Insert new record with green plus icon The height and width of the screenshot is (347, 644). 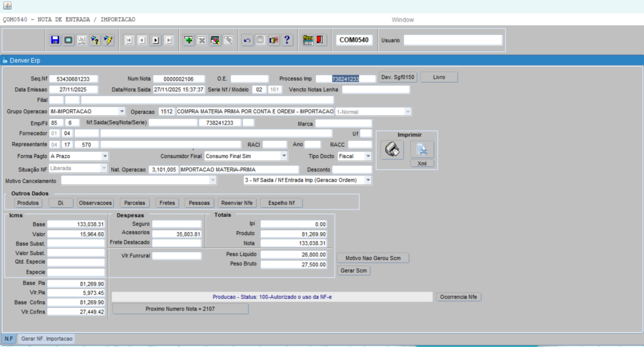coord(189,40)
